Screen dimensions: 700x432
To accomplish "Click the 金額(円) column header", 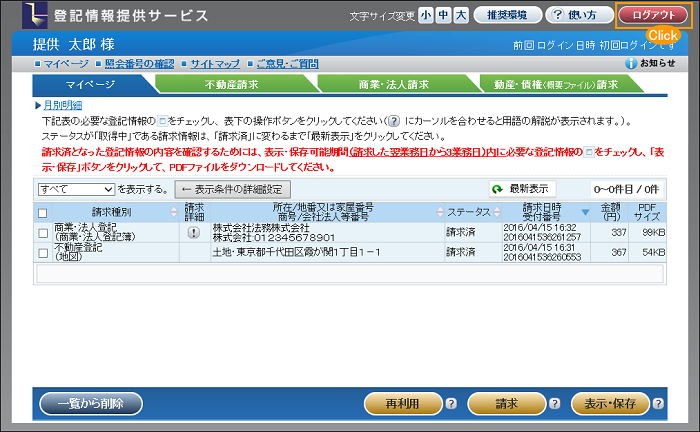I will pos(610,212).
